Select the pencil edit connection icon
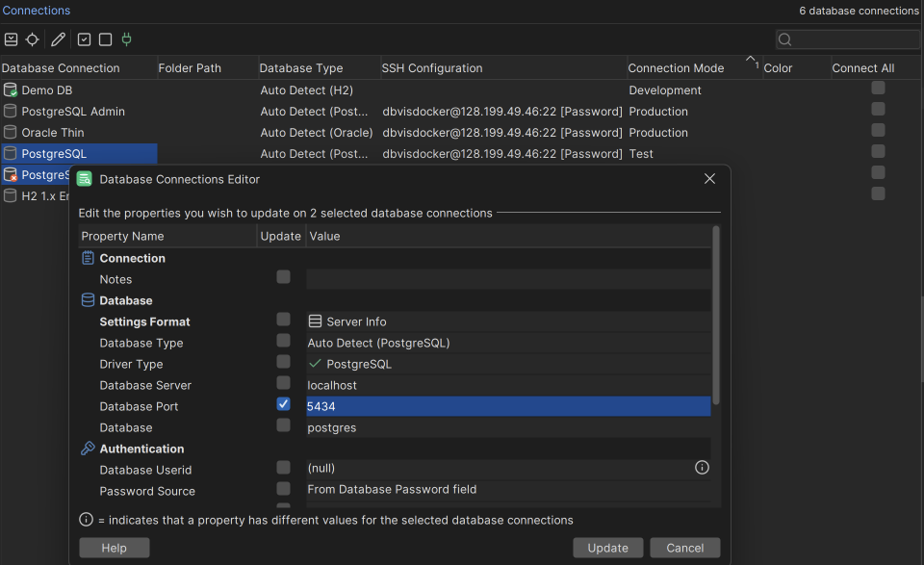The image size is (924, 565). (56, 39)
